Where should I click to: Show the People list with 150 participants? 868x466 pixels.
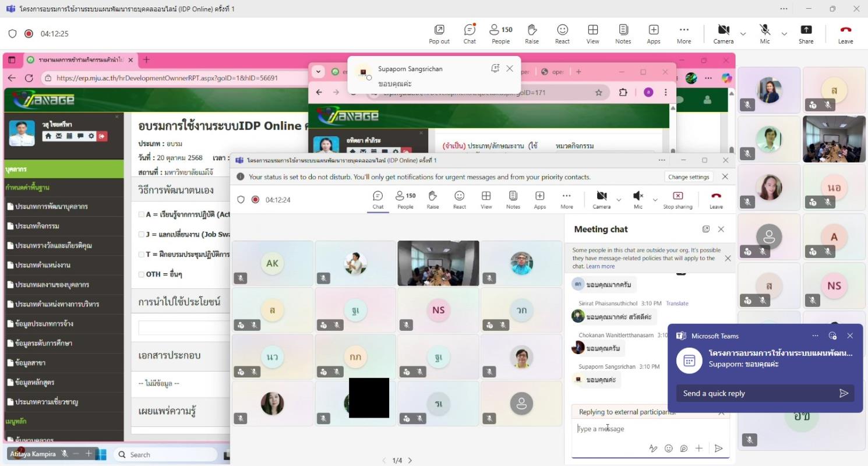click(x=500, y=34)
